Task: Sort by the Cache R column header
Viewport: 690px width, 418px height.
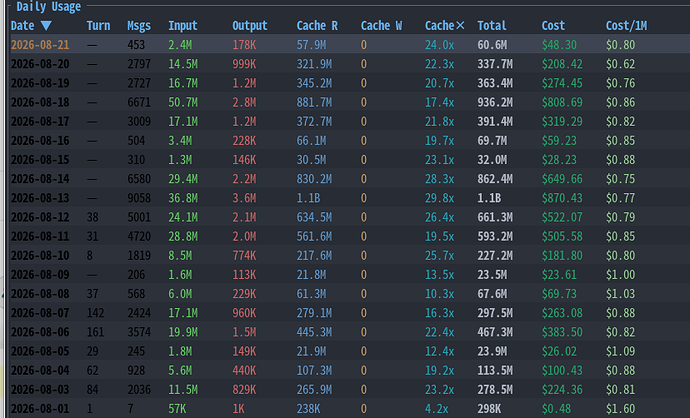Action: click(317, 26)
